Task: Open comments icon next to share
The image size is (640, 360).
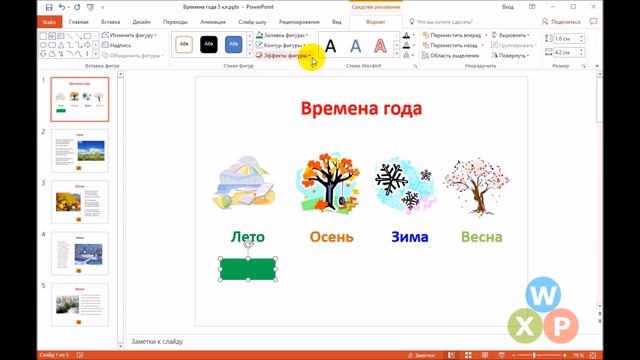Action: tap(593, 22)
